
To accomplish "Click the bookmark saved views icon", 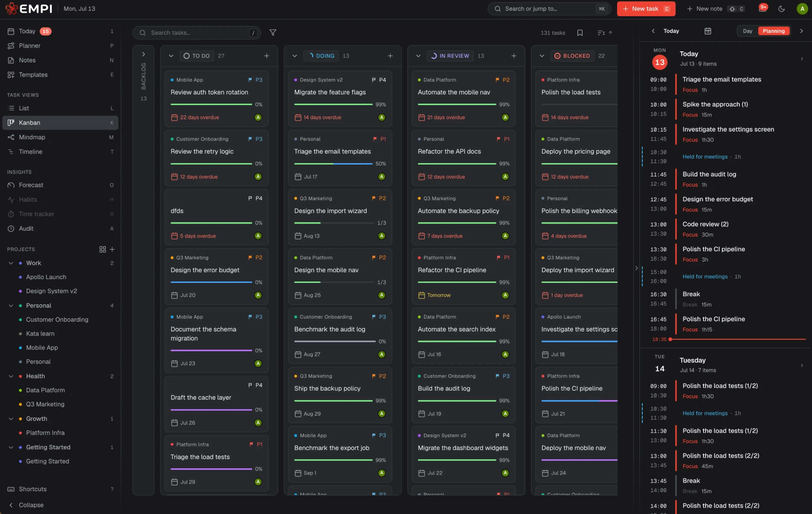I will click(580, 32).
